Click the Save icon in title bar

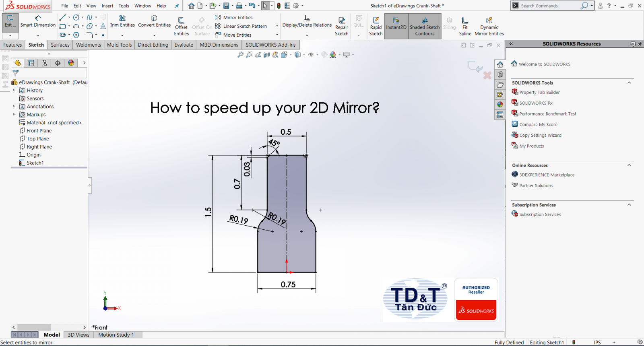tap(226, 6)
